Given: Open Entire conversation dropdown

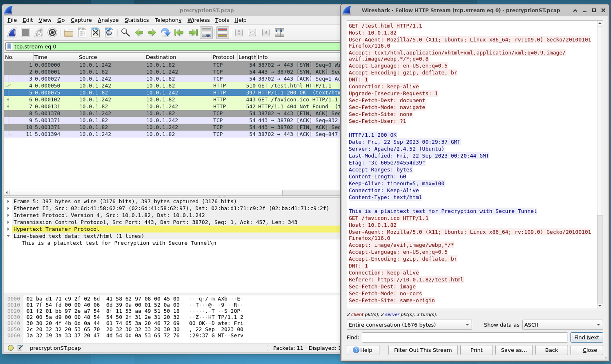Looking at the screenshot, I should tap(409, 325).
